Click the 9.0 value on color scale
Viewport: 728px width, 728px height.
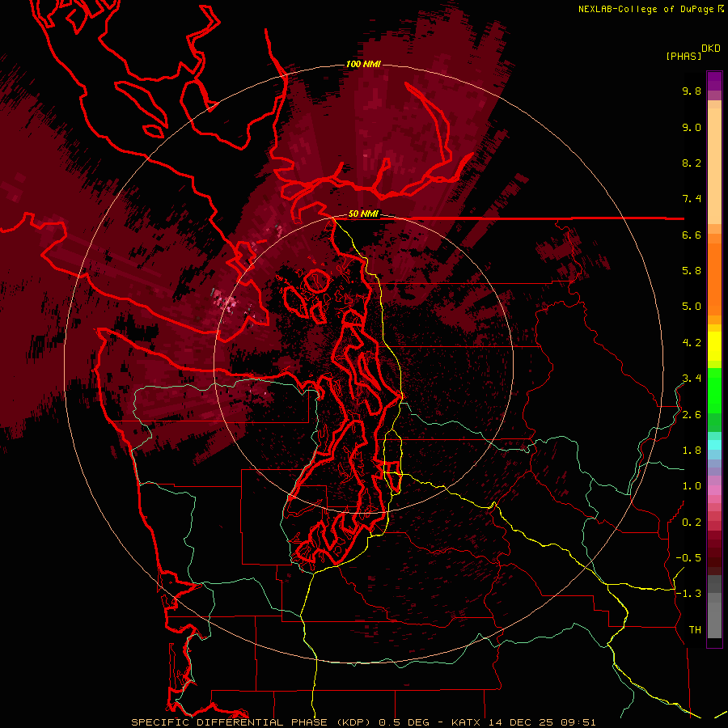[692, 127]
